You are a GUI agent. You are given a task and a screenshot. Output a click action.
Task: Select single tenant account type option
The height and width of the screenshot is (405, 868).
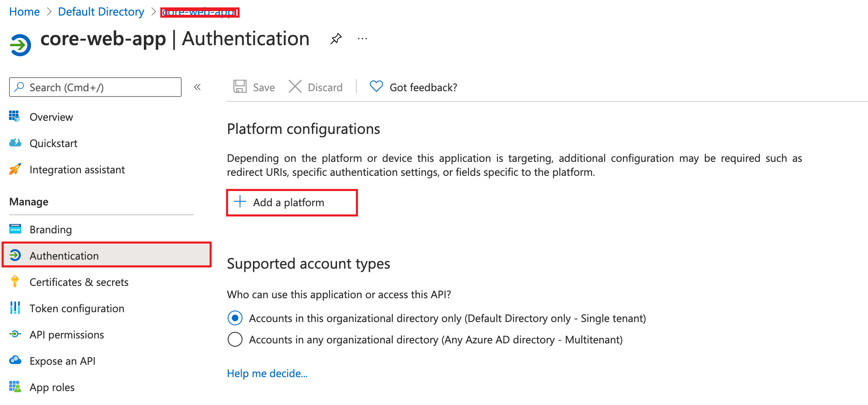[235, 318]
